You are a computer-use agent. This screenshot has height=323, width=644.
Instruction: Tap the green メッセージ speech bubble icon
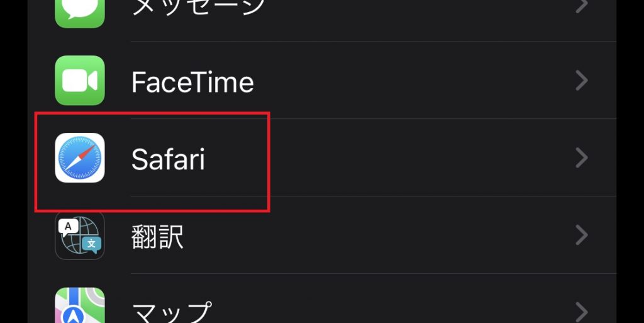80,14
